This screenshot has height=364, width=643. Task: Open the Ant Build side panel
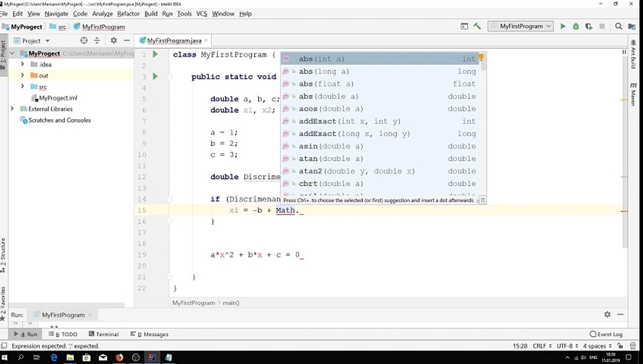pos(633,55)
